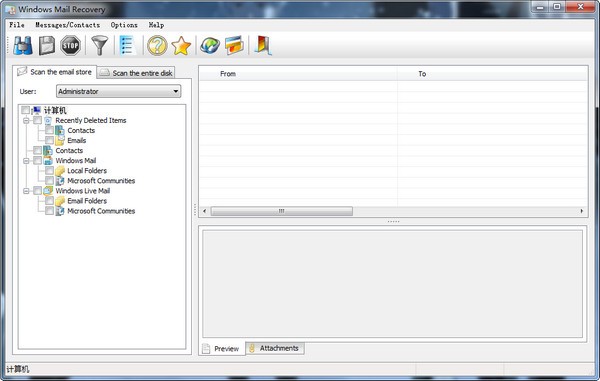Open the Messages/Contacts menu
The height and width of the screenshot is (381, 600).
point(67,25)
